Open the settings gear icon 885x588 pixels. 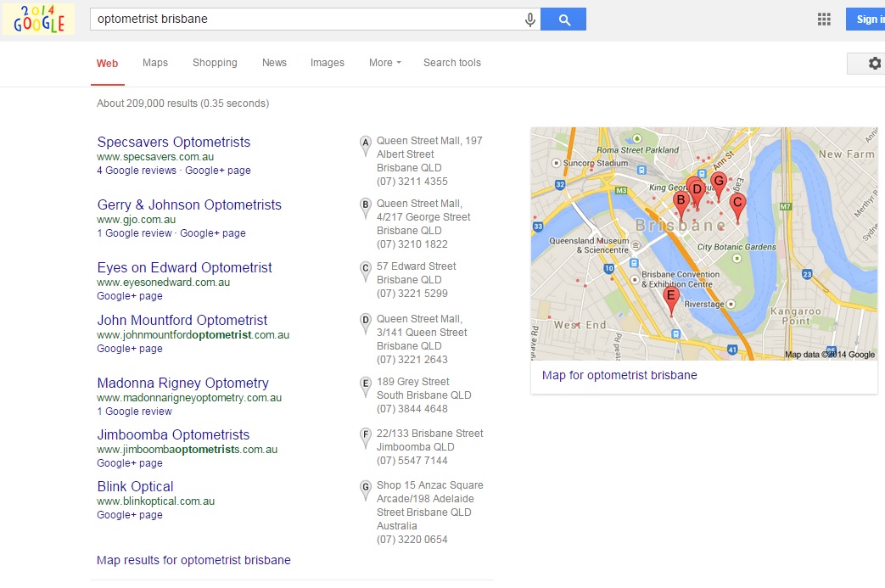[874, 63]
